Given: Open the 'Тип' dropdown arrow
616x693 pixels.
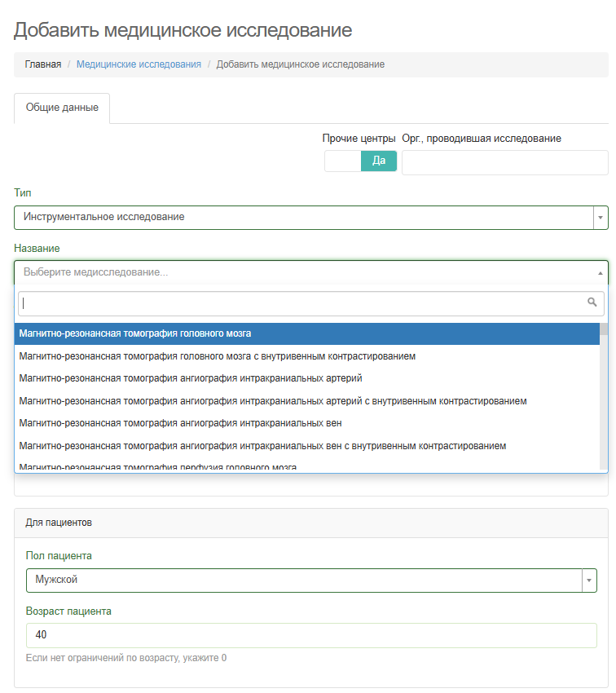Looking at the screenshot, I should click(601, 218).
